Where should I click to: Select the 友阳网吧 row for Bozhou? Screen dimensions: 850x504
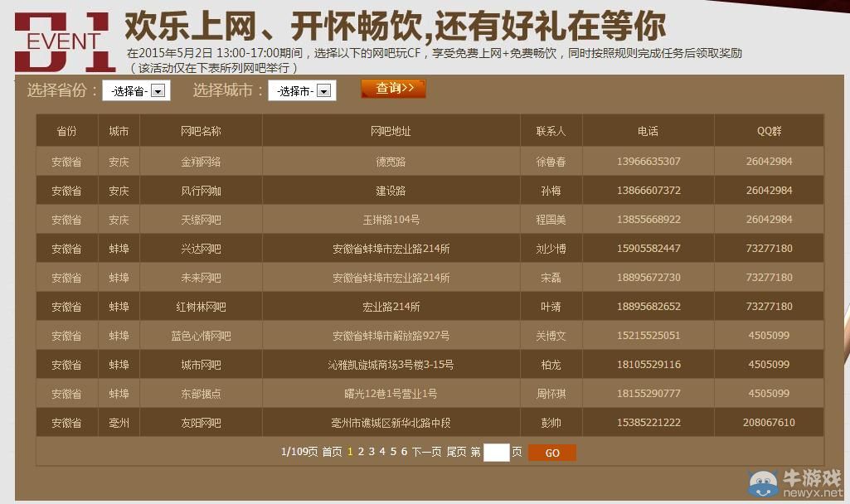click(x=202, y=423)
